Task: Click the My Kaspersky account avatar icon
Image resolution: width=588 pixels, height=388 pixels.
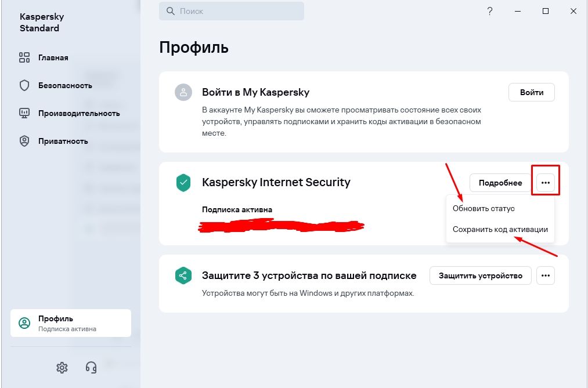Action: 183,92
